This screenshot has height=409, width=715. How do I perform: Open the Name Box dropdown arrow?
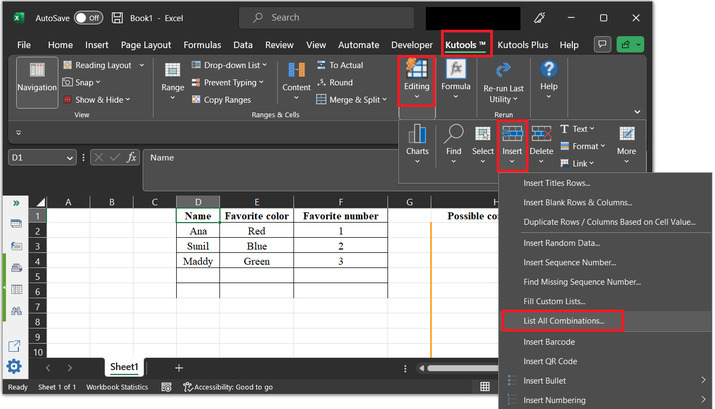(69, 157)
